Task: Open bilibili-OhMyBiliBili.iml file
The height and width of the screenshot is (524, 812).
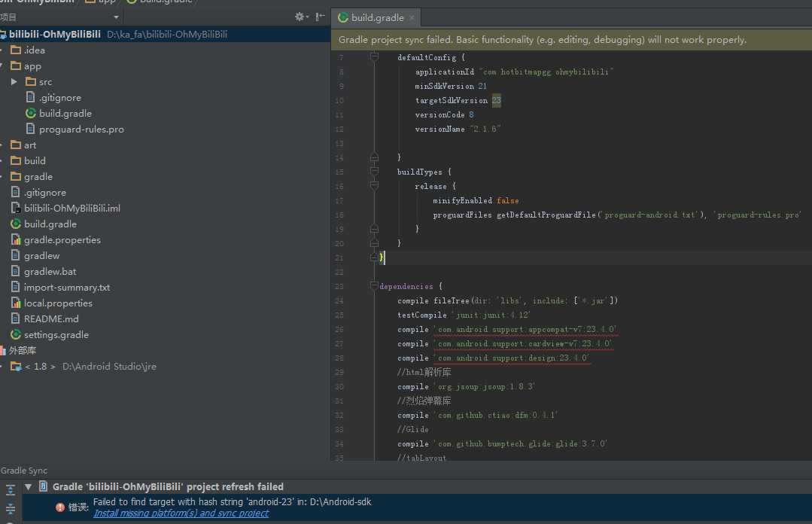Action: click(x=72, y=209)
